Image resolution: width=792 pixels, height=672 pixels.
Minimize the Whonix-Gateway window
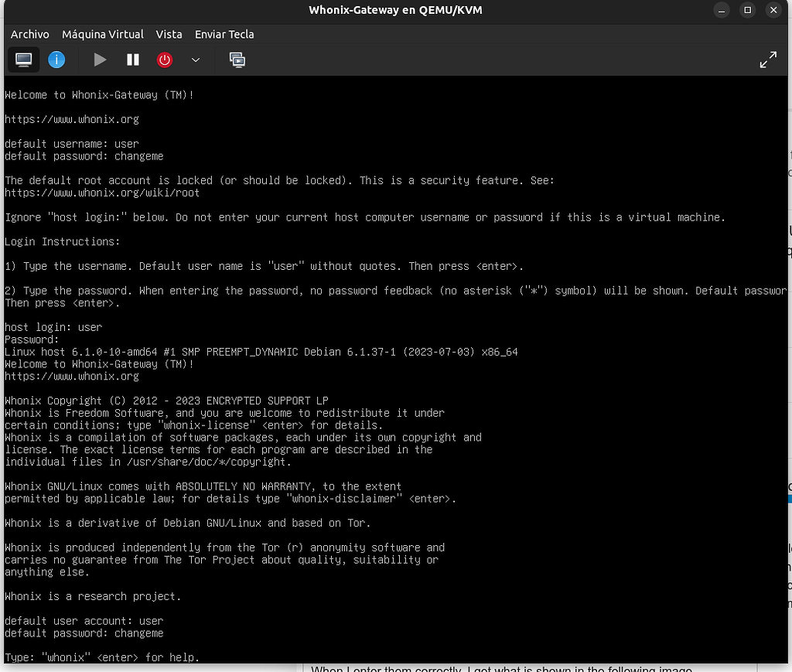pos(722,9)
